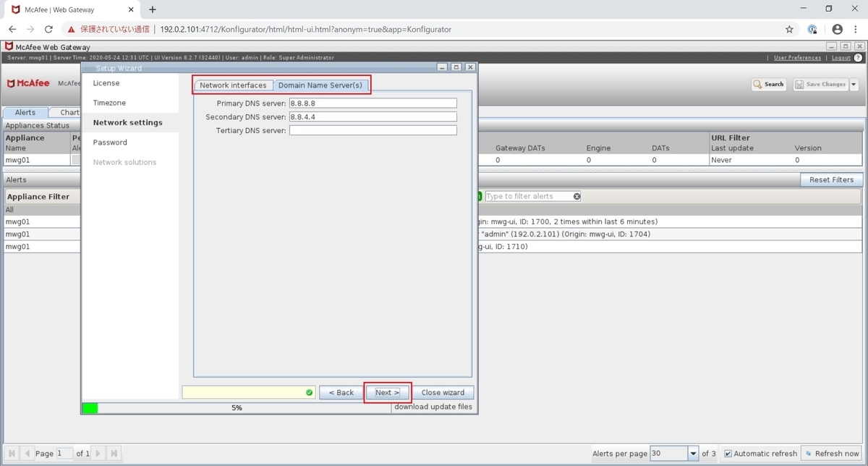868x466 pixels.
Task: Maximize the Setup Wizard window
Action: click(456, 67)
